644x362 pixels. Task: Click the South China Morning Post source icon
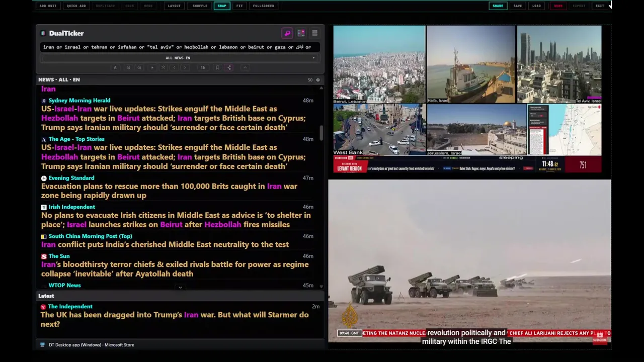pos(44,236)
